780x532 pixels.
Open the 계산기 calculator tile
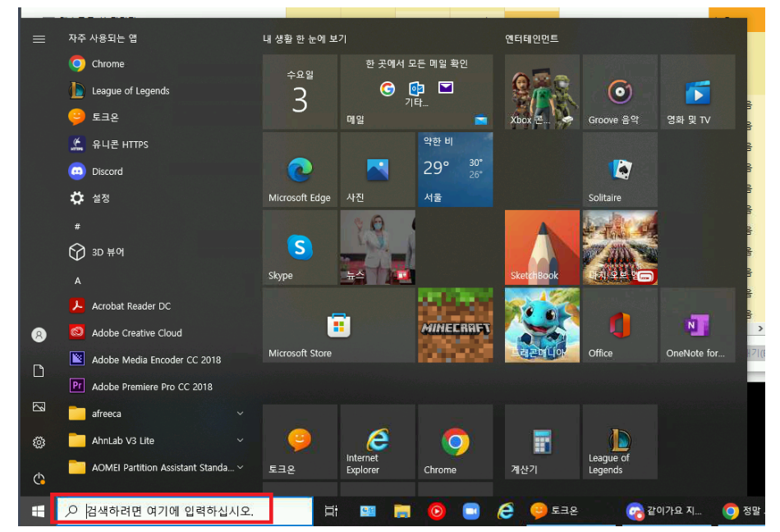[542, 442]
